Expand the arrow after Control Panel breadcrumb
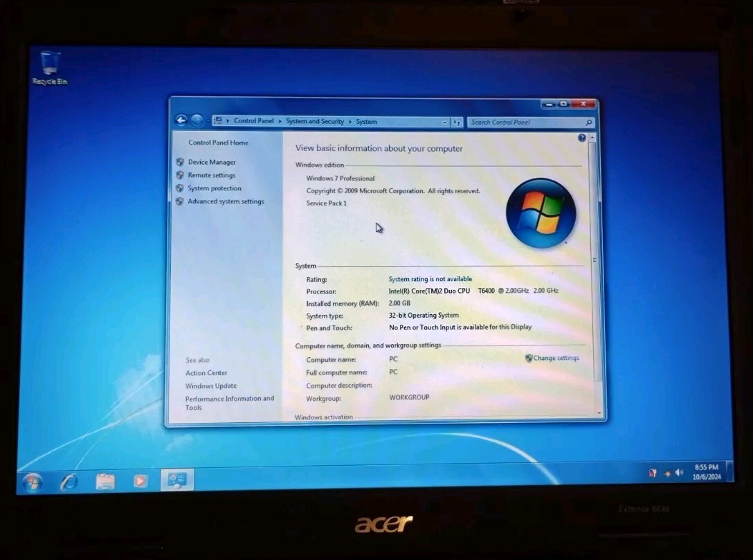Screen dimensions: 753x560 (280, 121)
